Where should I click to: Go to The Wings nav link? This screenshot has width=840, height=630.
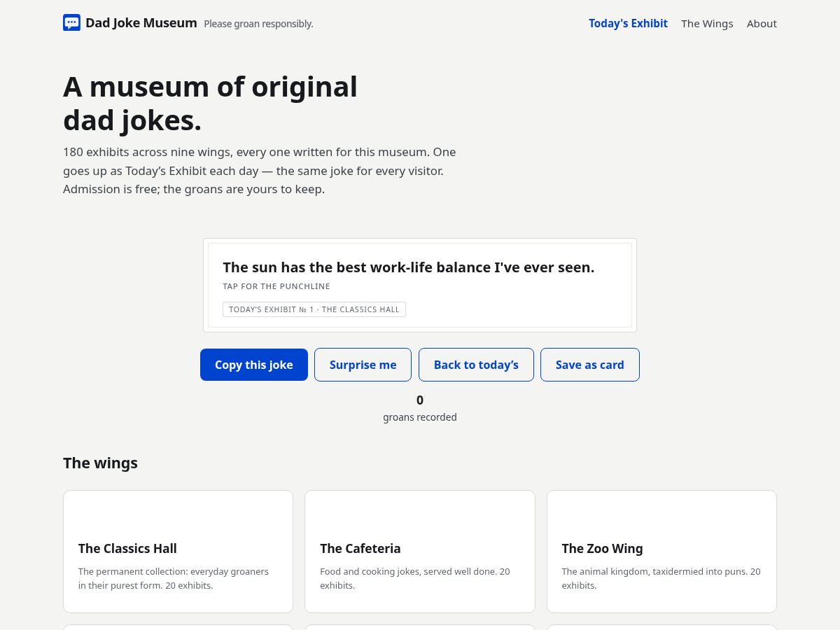[707, 23]
